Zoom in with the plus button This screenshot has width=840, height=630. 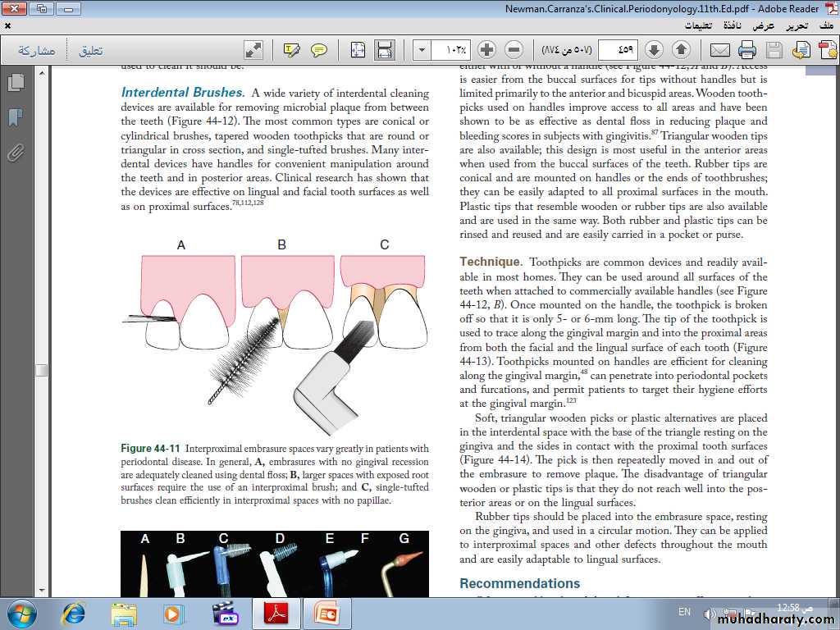click(486, 50)
